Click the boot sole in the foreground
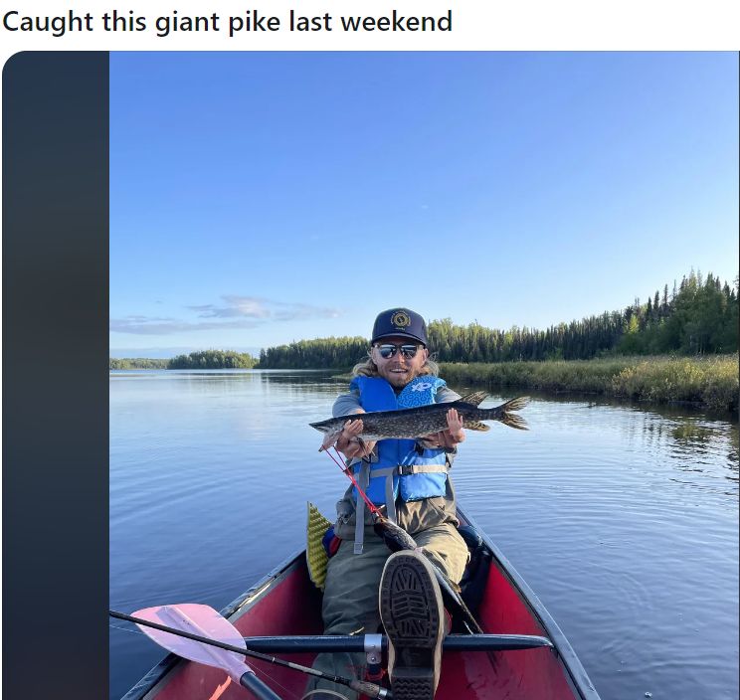 point(411,622)
